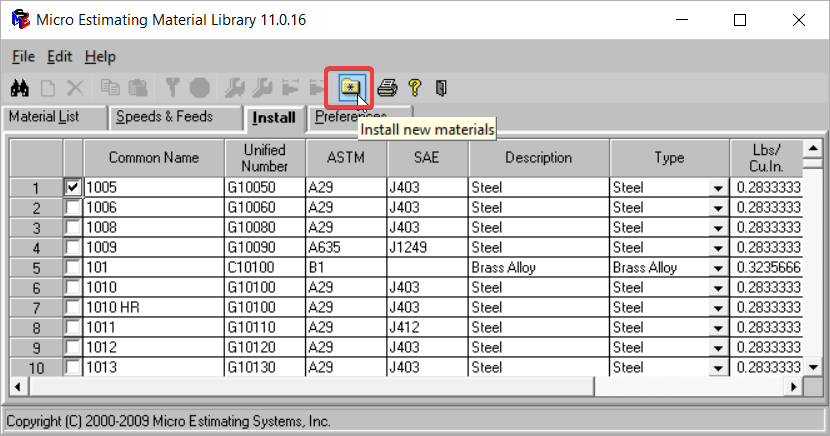
Task: Click the density value 0.3235666
Action: pos(766,267)
